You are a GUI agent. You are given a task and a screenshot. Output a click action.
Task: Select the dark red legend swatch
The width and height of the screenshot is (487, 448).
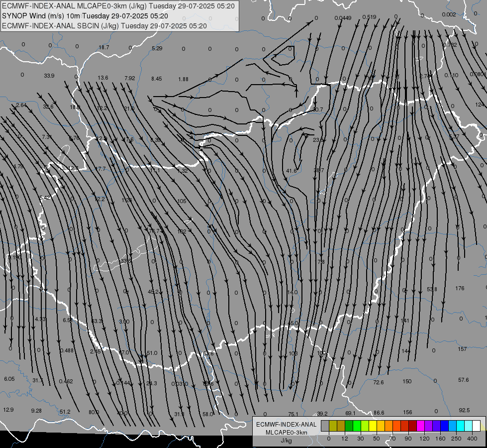pyautogui.click(x=412, y=426)
